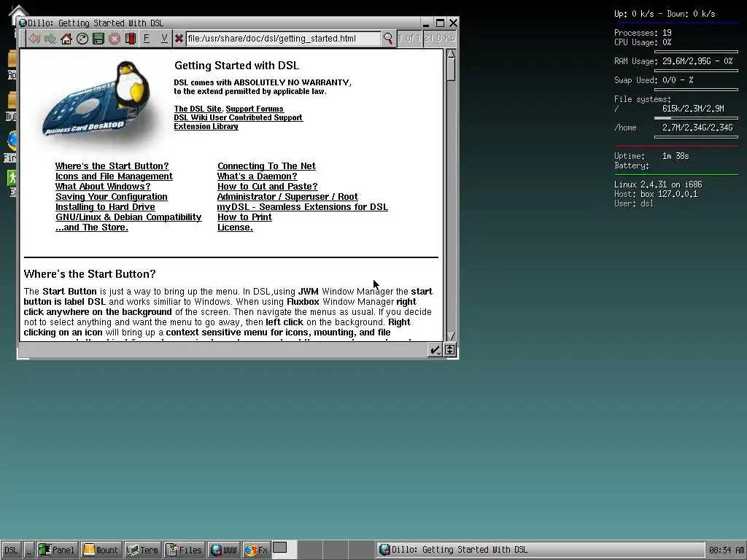Viewport: 747px width, 560px height.
Task: Select the highlighted first workspace in pager
Action: click(x=285, y=550)
